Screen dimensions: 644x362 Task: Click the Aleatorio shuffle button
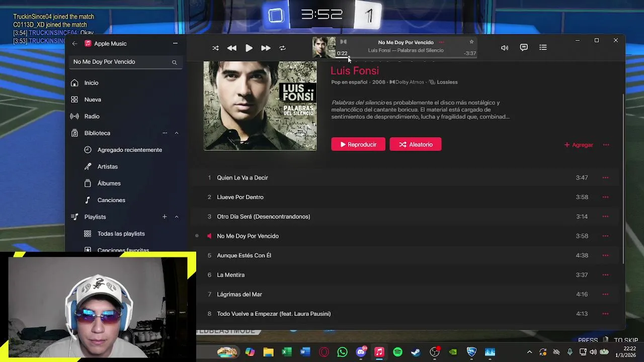pos(416,144)
